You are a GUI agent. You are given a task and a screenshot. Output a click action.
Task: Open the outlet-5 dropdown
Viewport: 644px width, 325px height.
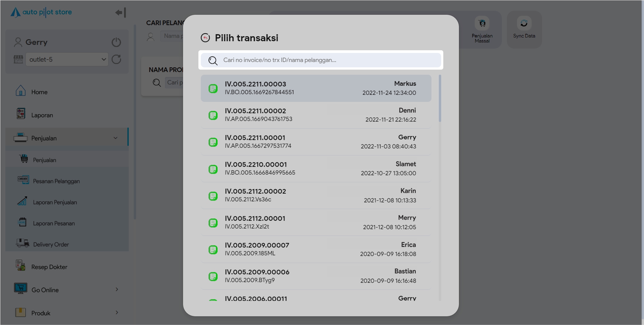pos(67,60)
